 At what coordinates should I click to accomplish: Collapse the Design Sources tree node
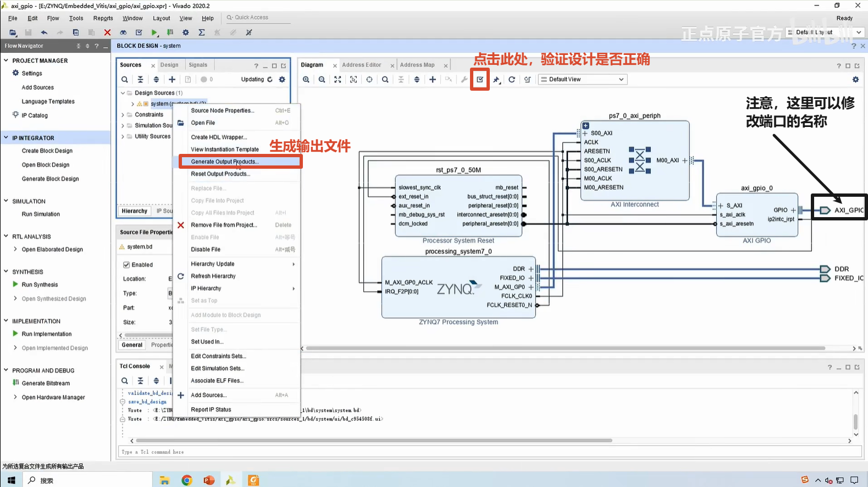[x=123, y=93]
